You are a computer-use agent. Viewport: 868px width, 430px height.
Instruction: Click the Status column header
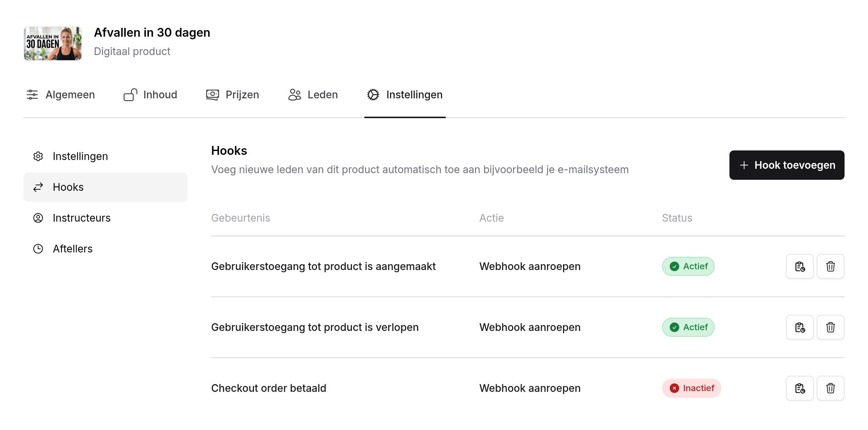677,218
